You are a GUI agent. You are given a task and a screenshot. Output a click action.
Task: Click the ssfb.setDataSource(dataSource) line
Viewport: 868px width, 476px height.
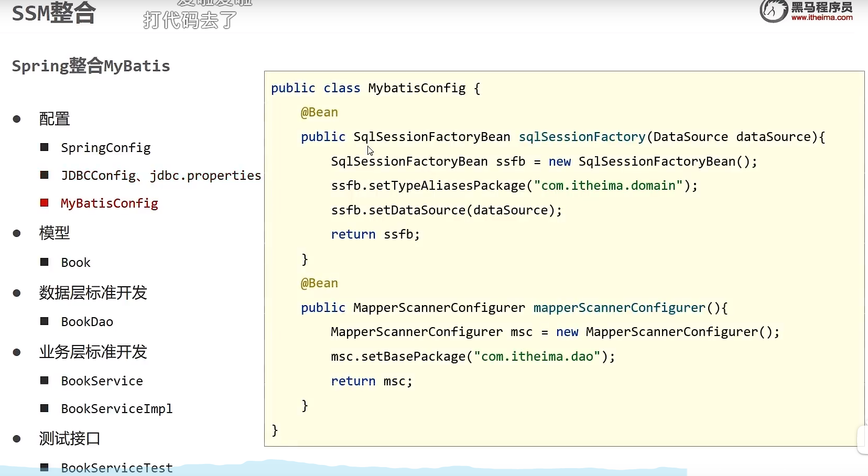pyautogui.click(x=447, y=210)
